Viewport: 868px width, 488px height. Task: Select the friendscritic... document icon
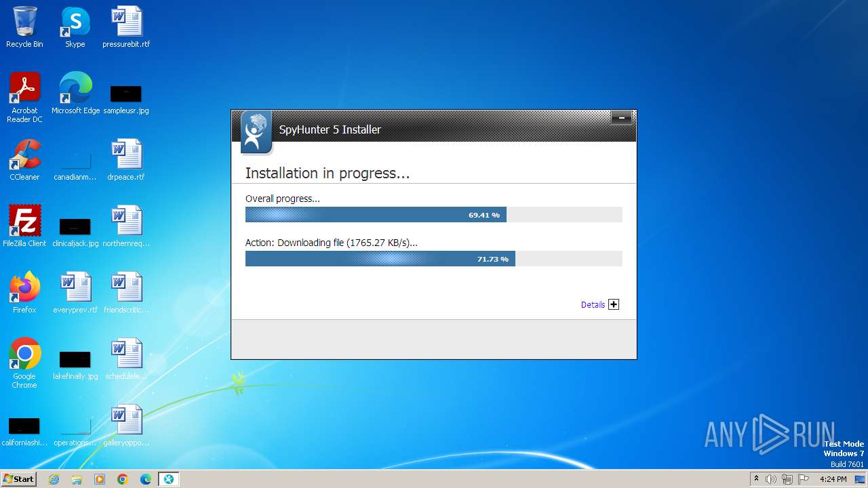tap(126, 293)
